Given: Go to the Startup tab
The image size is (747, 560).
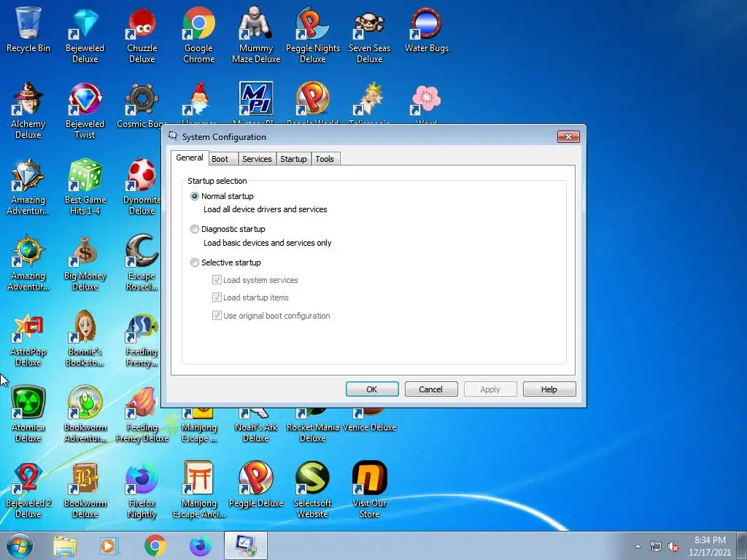Looking at the screenshot, I should pyautogui.click(x=293, y=159).
